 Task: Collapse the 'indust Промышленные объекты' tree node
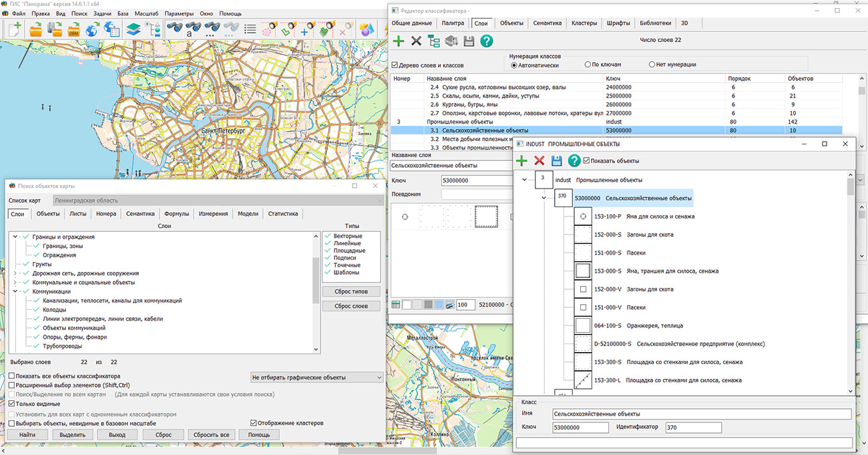(525, 180)
